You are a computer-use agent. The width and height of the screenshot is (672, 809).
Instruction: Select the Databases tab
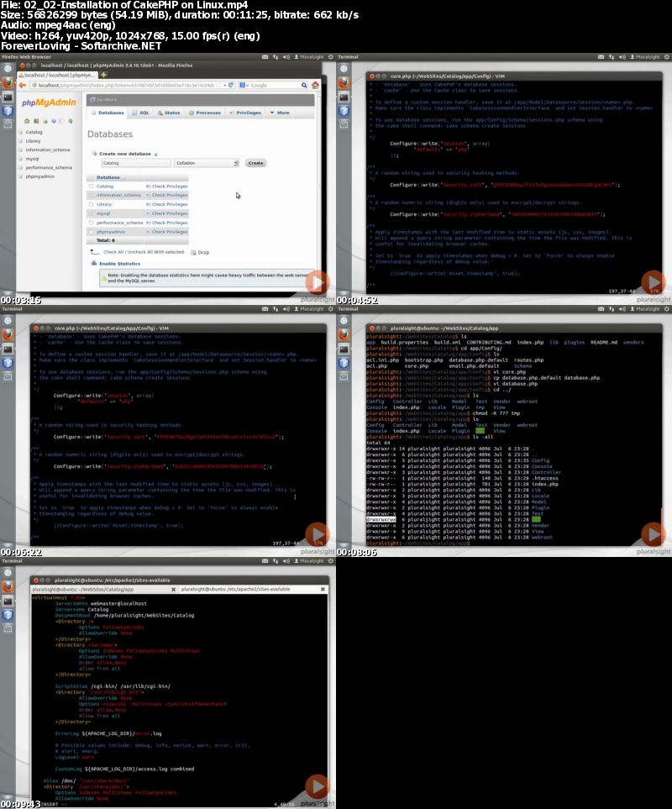(108, 113)
